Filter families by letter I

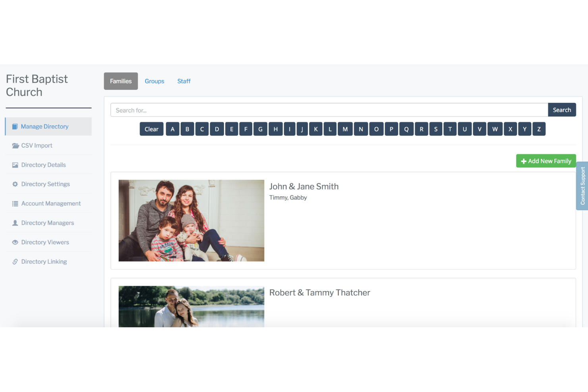(290, 129)
